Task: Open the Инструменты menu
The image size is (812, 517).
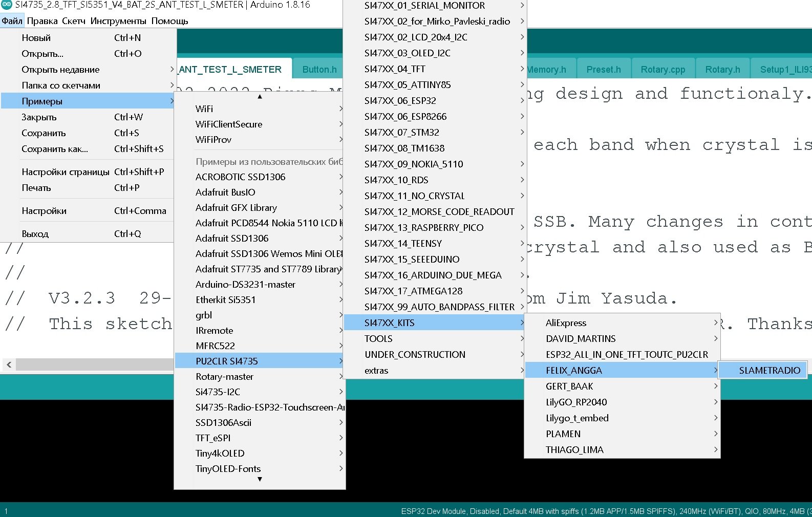Action: 118,21
